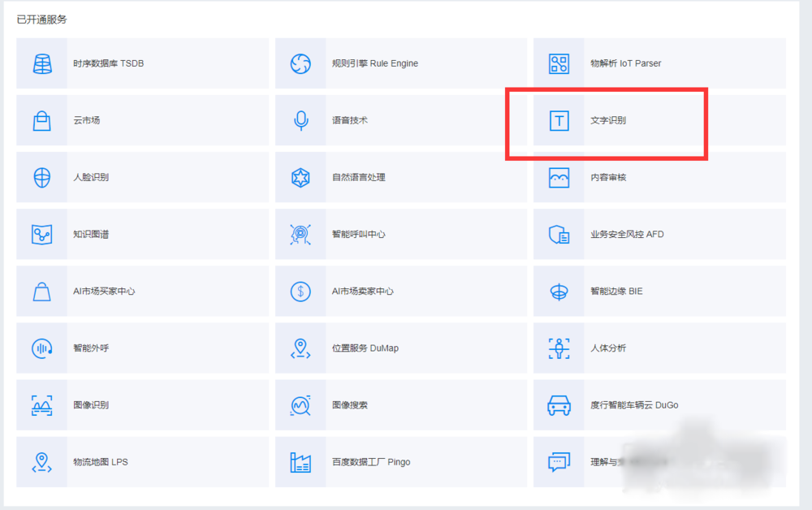
Task: Click the 智能边缘 BIE tile
Action: (615, 291)
